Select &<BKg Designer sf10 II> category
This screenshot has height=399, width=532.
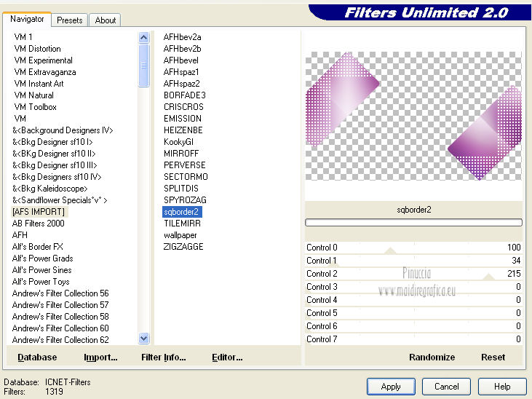pyautogui.click(x=54, y=154)
